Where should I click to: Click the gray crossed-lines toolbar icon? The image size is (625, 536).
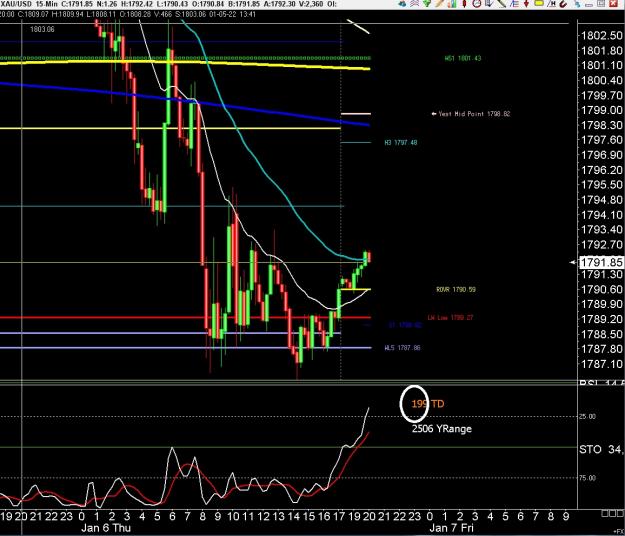415,4
